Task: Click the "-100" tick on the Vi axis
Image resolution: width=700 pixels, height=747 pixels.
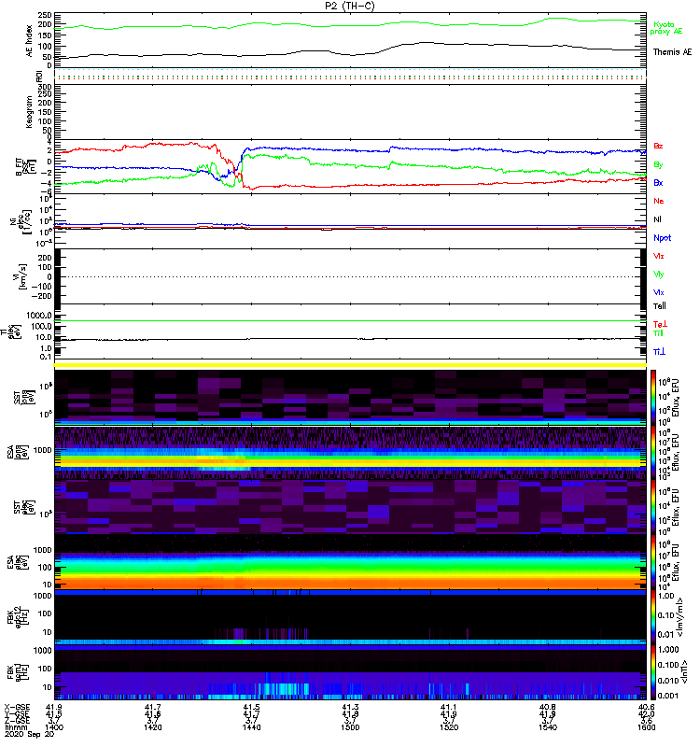Action: (x=41, y=287)
